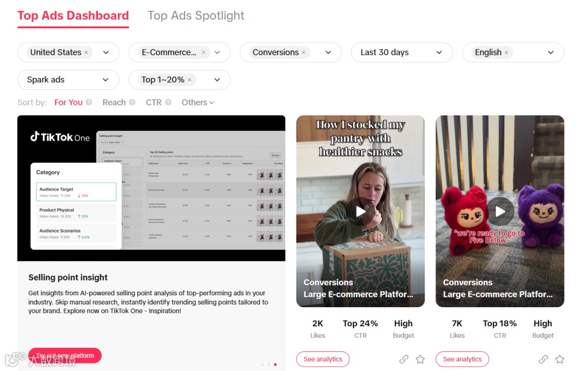Open See analytics for pantry snacks ad

tap(323, 359)
